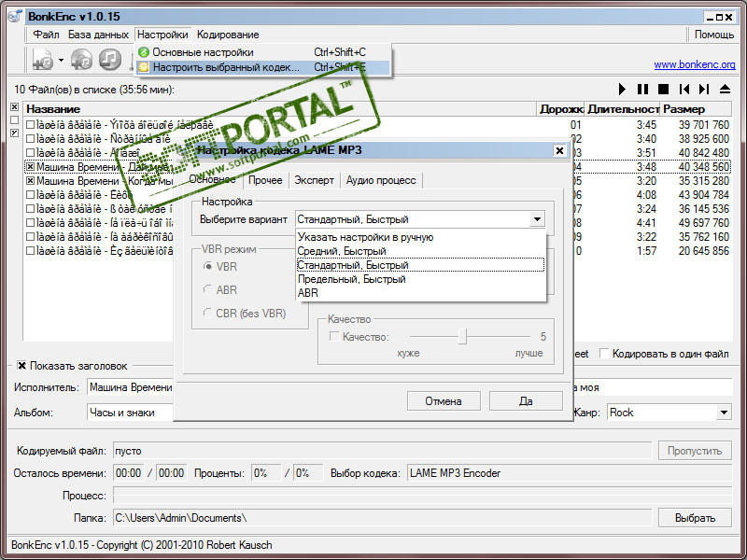This screenshot has height=560, width=747.
Task: Sort by the Длительность column header
Action: tap(622, 109)
